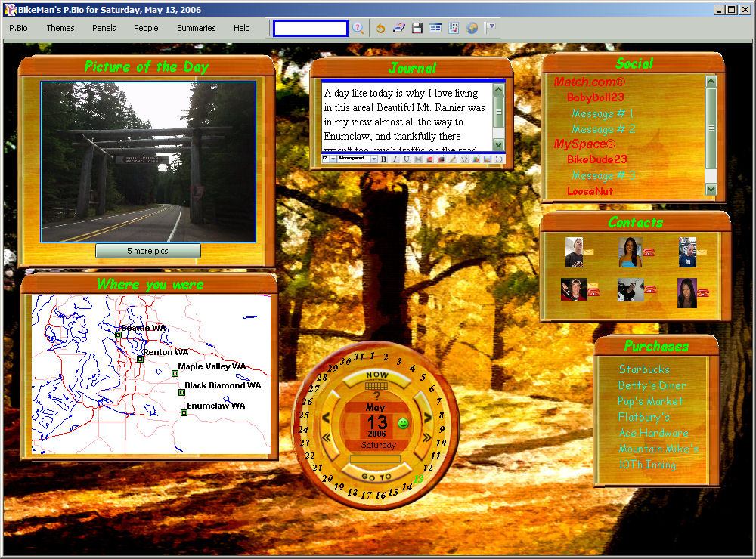Viewport: 756px width, 559px height.
Task: Click the undo arrow toolbar icon
Action: (381, 28)
